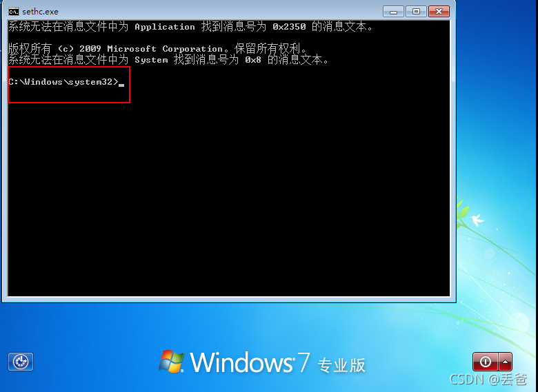The height and width of the screenshot is (392, 538).
Task: Click the sethc.exe title bar text
Action: point(40,12)
